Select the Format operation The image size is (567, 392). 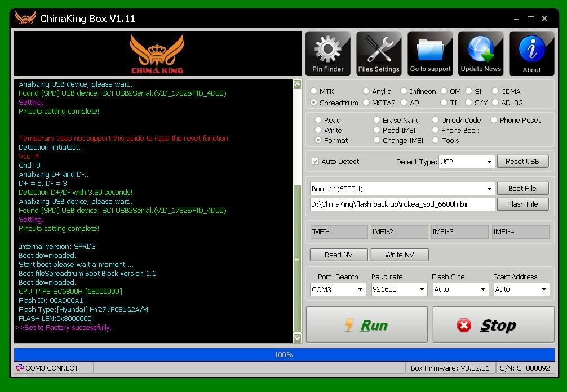[x=318, y=140]
